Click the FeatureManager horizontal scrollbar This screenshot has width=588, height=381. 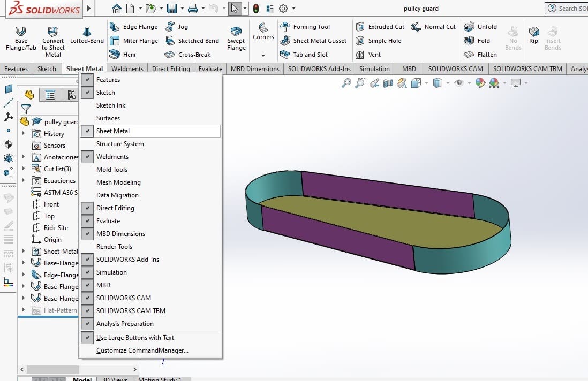[x=53, y=369]
